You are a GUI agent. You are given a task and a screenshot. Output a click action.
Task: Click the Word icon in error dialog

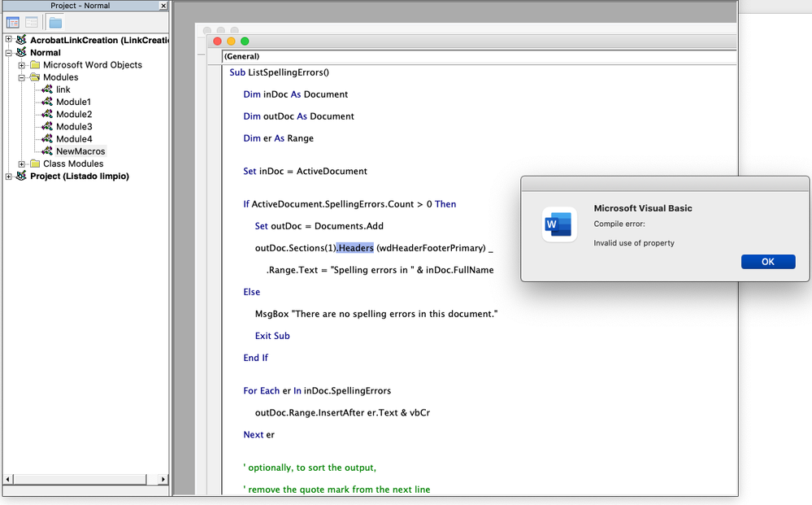pos(559,224)
